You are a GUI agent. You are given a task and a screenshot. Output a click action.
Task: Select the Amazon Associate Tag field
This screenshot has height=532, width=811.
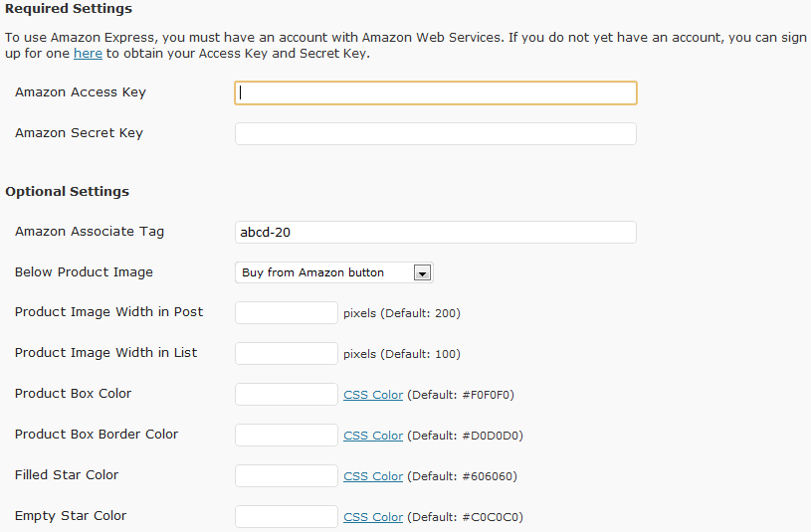pyautogui.click(x=436, y=232)
